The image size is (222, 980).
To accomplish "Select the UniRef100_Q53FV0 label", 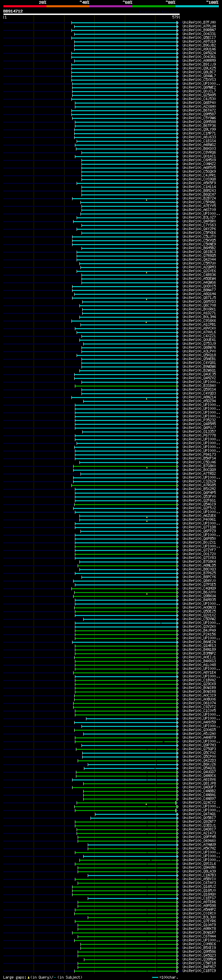I will coord(199,496).
